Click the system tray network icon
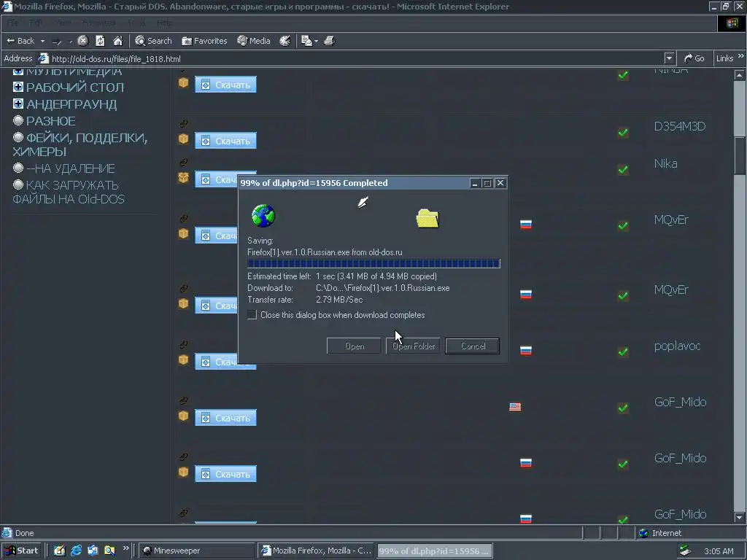The image size is (747, 560). coord(685,551)
